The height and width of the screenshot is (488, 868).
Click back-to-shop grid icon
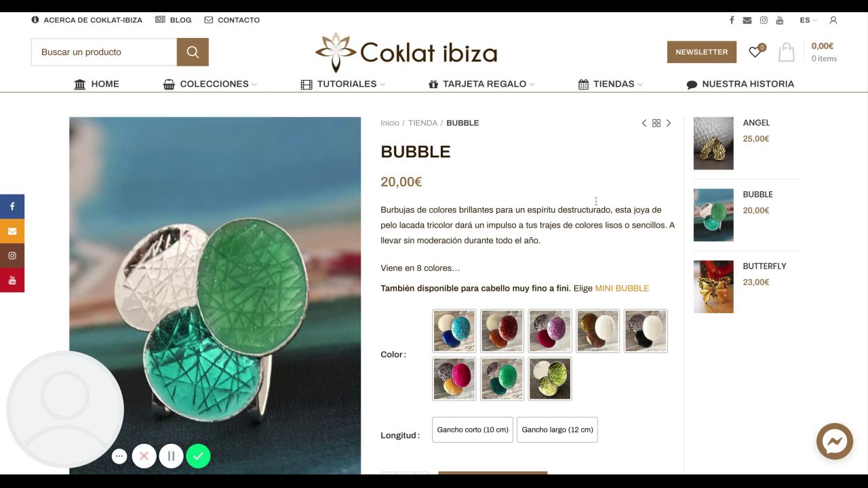pyautogui.click(x=656, y=123)
